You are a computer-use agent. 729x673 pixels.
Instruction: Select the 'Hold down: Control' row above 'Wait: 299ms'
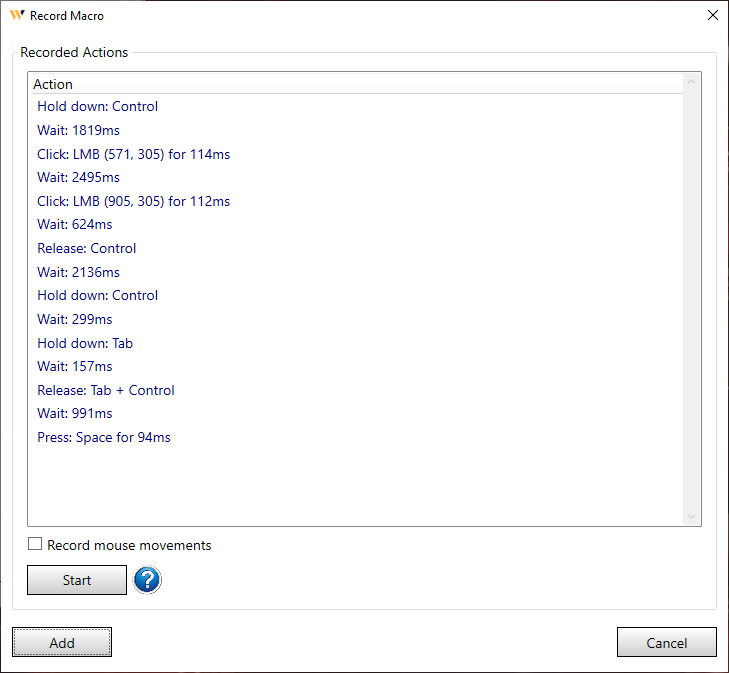356,296
